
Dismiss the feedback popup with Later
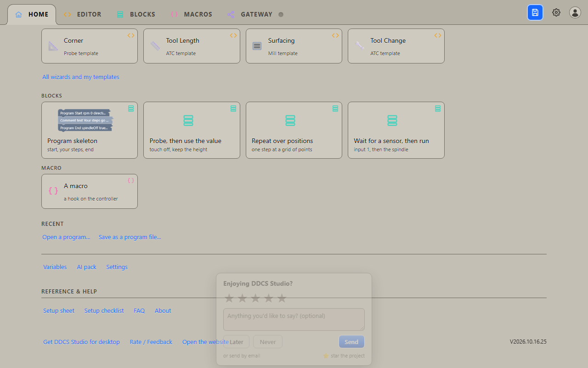[x=237, y=342]
